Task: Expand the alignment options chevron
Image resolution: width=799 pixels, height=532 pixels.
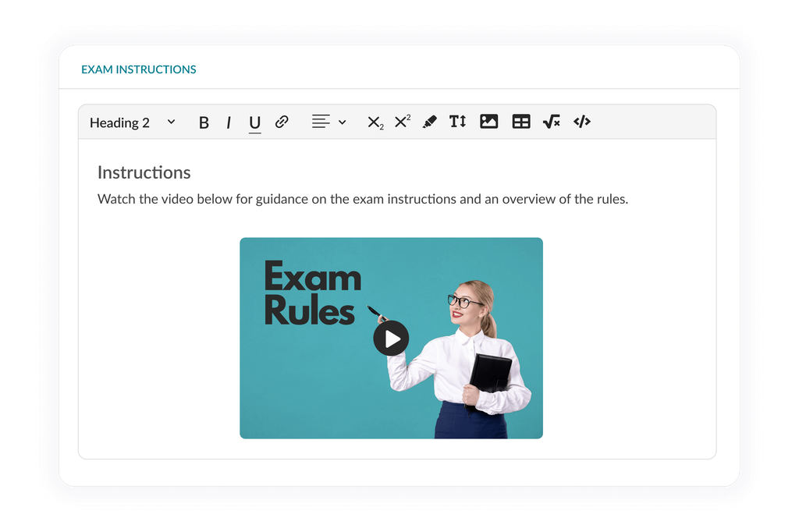Action: (342, 122)
